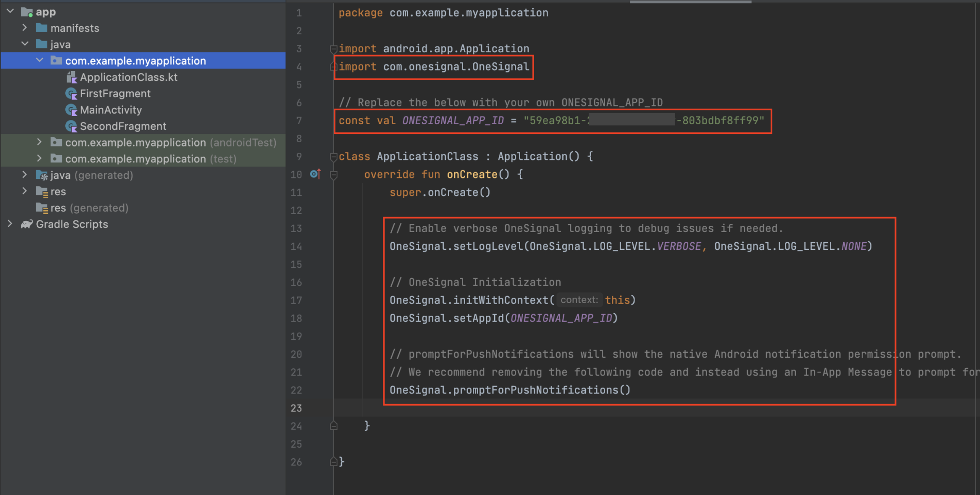This screenshot has height=495, width=980.
Task: Click the selected package folder icon
Action: [57, 60]
